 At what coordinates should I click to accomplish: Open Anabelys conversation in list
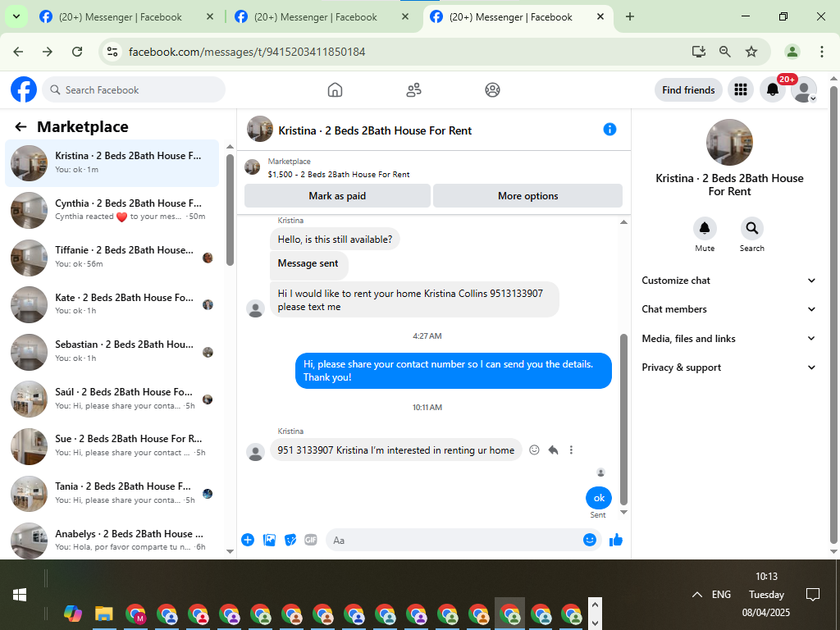pyautogui.click(x=112, y=540)
